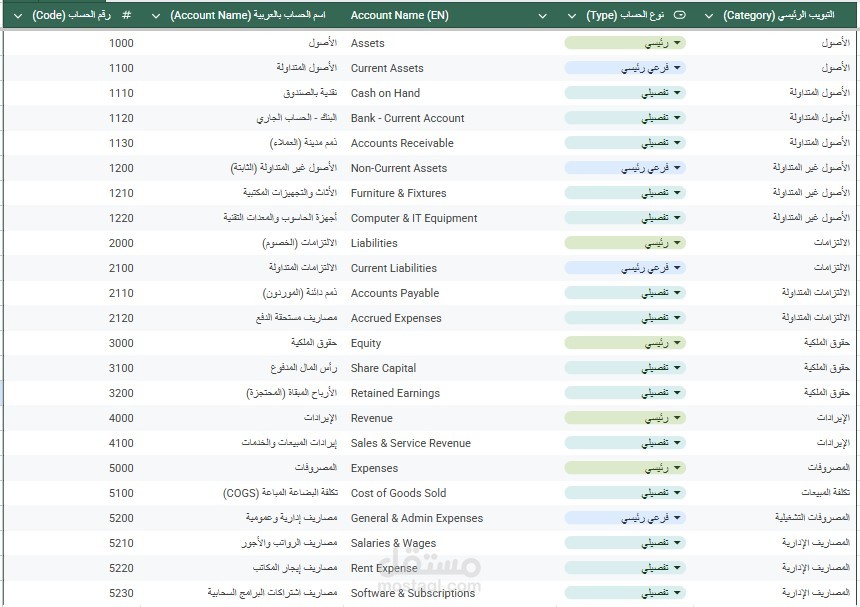Select the Cost of Goods Sold cell
This screenshot has width=860, height=607.
[450, 493]
